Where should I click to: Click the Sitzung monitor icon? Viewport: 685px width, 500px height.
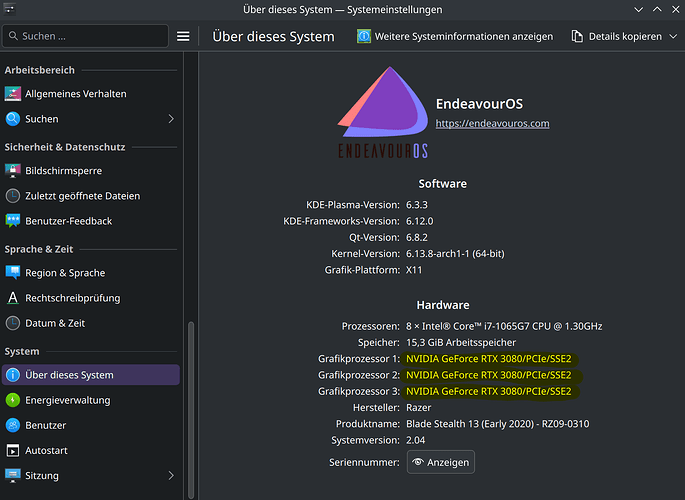coord(13,476)
